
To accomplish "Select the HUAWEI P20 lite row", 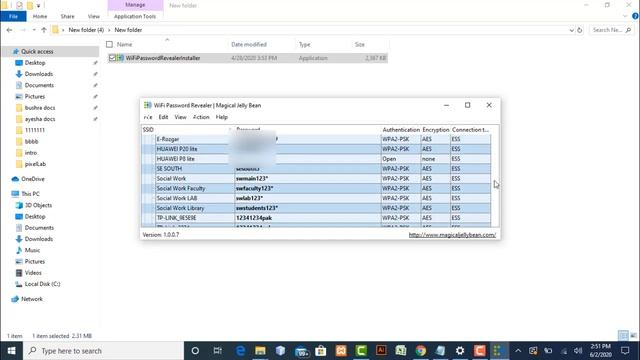I will click(x=316, y=149).
